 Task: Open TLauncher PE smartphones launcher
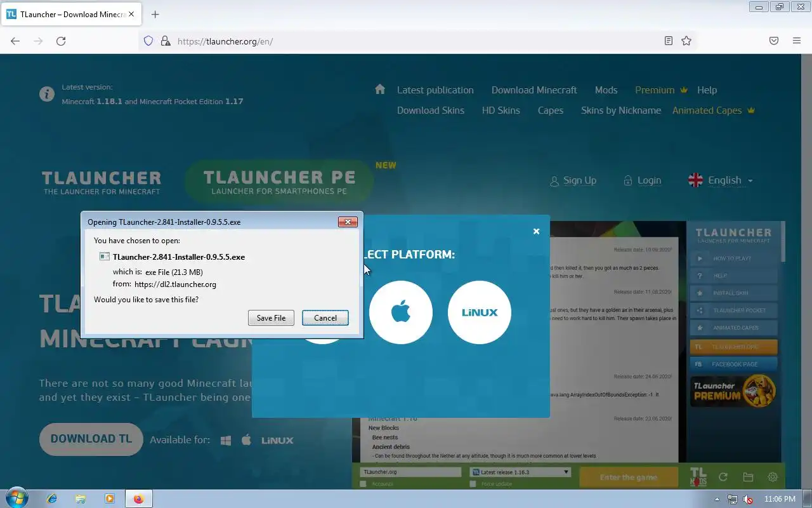[279, 182]
